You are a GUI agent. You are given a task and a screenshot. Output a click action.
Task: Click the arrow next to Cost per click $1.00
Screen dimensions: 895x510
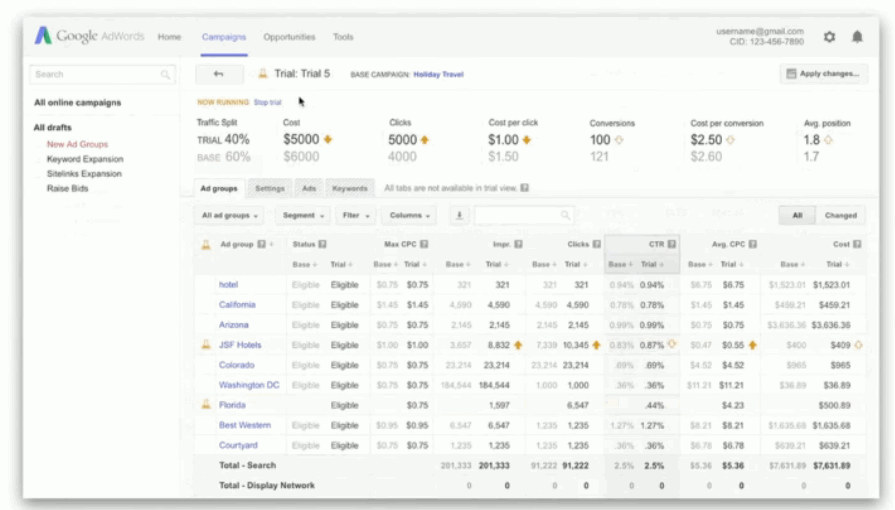(526, 140)
